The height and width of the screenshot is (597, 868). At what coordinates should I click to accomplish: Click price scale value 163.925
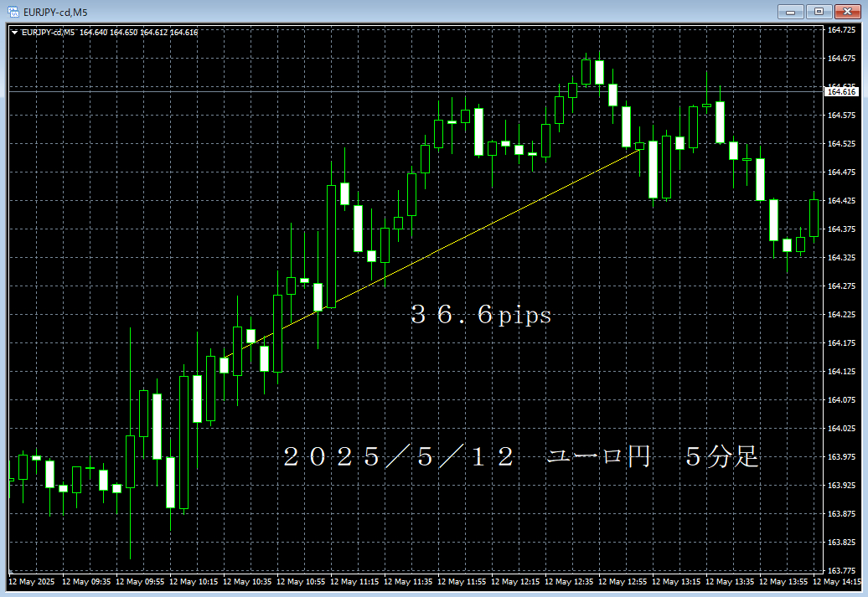pos(841,486)
